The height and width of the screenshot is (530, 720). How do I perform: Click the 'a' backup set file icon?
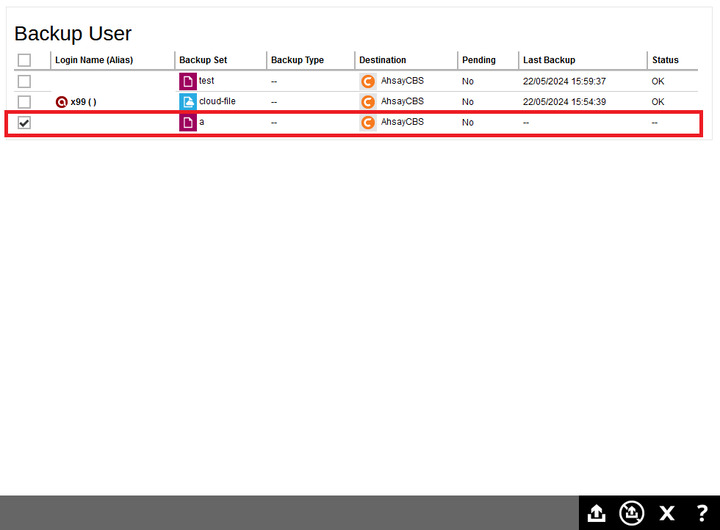tap(188, 123)
